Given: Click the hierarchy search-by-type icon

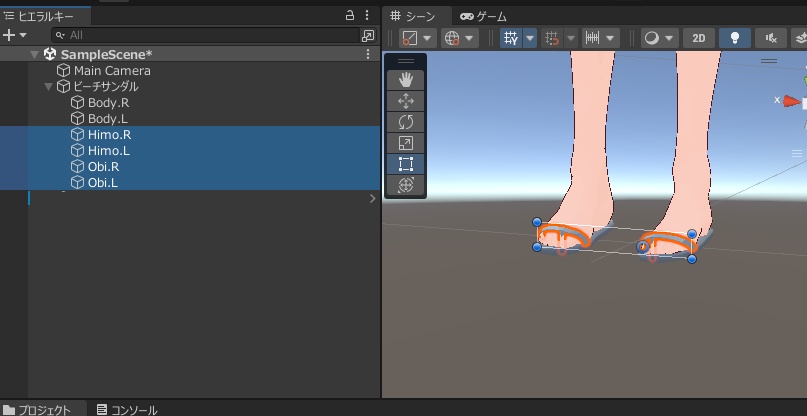Looking at the screenshot, I should point(368,35).
